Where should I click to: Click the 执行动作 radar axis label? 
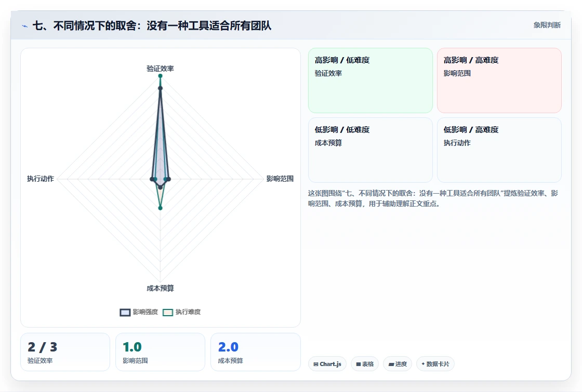click(x=41, y=179)
